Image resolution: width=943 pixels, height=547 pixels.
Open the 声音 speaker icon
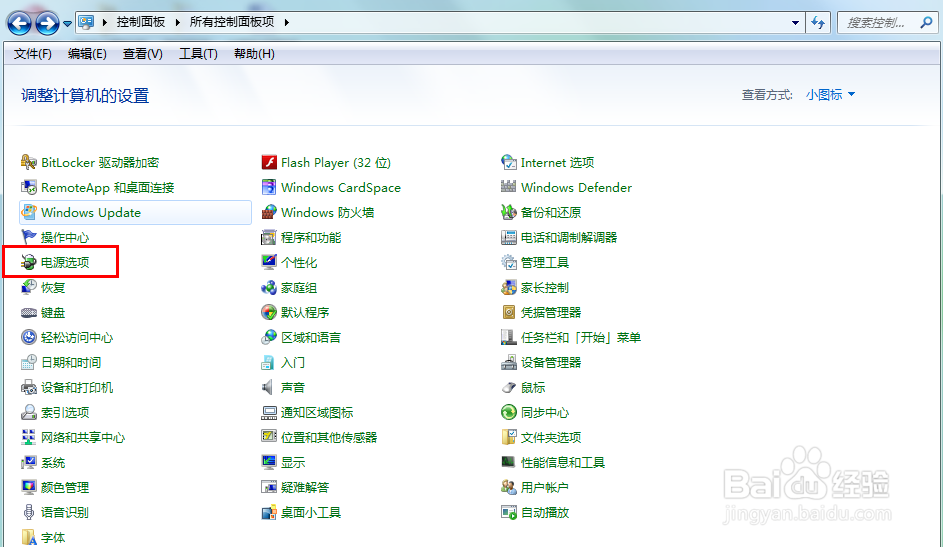click(x=268, y=388)
